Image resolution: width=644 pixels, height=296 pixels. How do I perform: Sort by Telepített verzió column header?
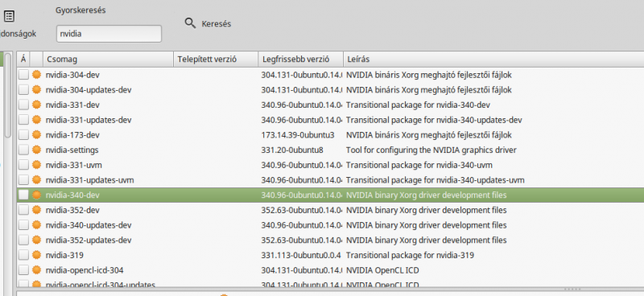coord(216,59)
